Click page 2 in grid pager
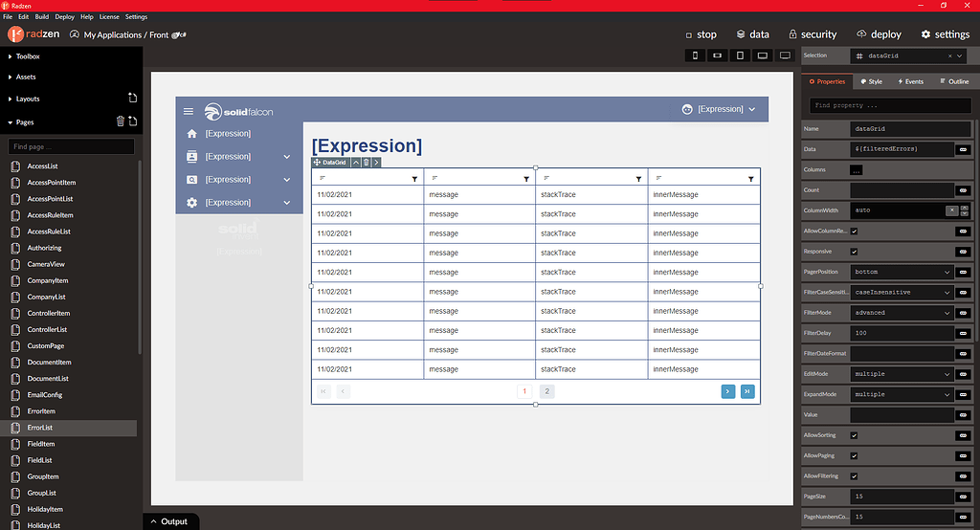The width and height of the screenshot is (980, 530). pos(546,391)
